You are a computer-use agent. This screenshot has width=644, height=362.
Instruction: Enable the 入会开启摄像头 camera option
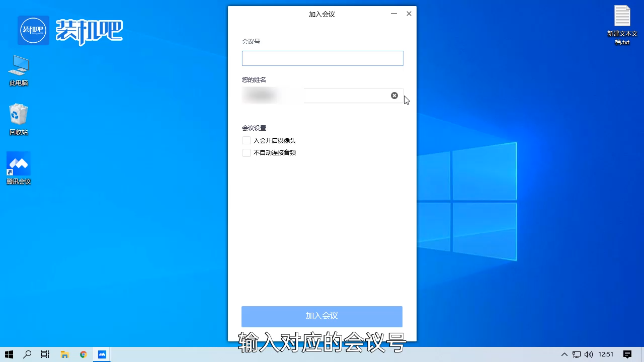pos(247,140)
